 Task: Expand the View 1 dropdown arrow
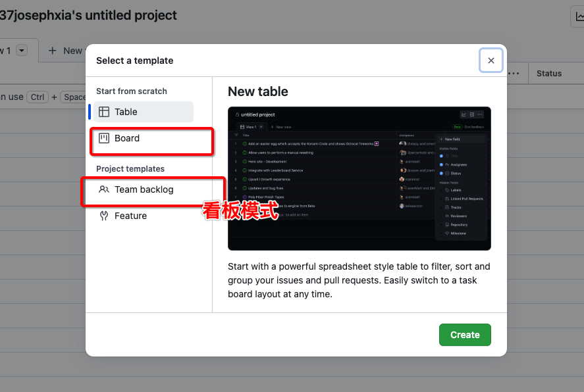point(22,51)
